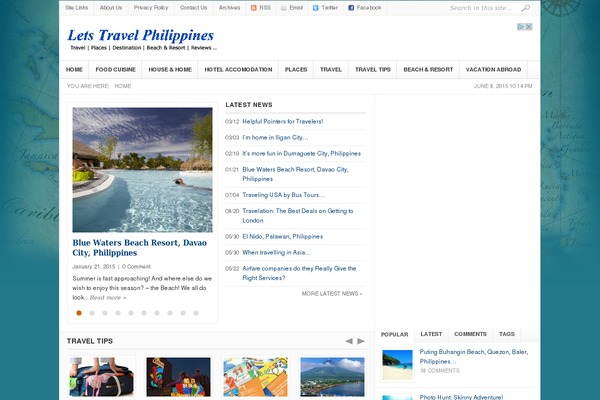Open the colorful brochures thumbnail
The height and width of the screenshot is (400, 600).
(255, 377)
